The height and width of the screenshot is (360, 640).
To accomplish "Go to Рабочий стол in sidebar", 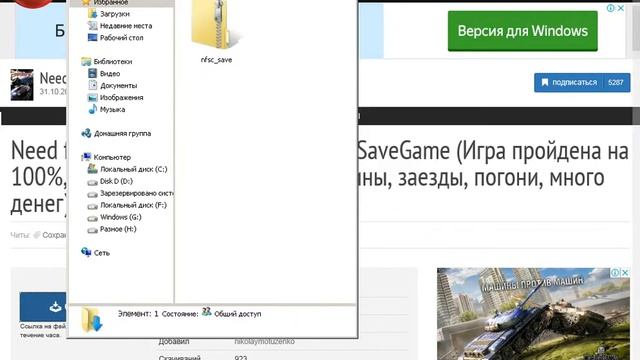I will (122, 38).
